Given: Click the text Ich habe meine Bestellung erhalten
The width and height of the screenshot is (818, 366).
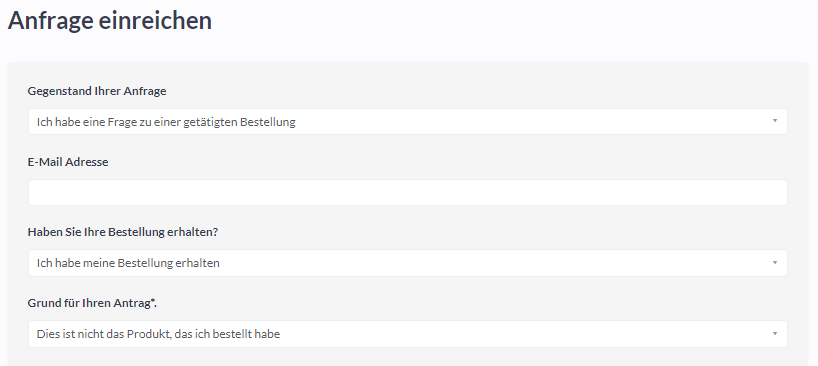Looking at the screenshot, I should 128,263.
